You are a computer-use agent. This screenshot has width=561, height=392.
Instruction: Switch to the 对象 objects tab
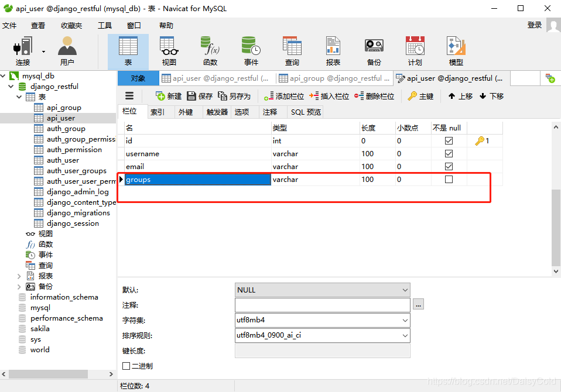point(138,78)
